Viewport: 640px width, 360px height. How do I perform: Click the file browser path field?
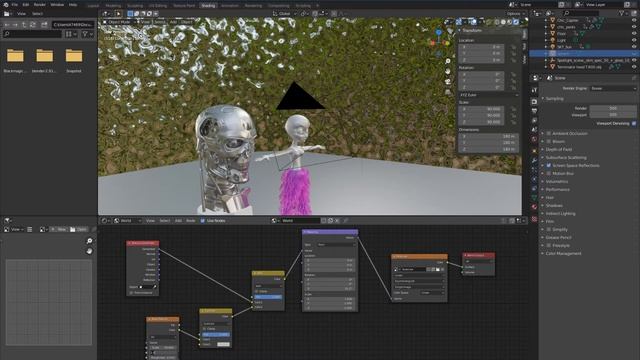tap(73, 25)
